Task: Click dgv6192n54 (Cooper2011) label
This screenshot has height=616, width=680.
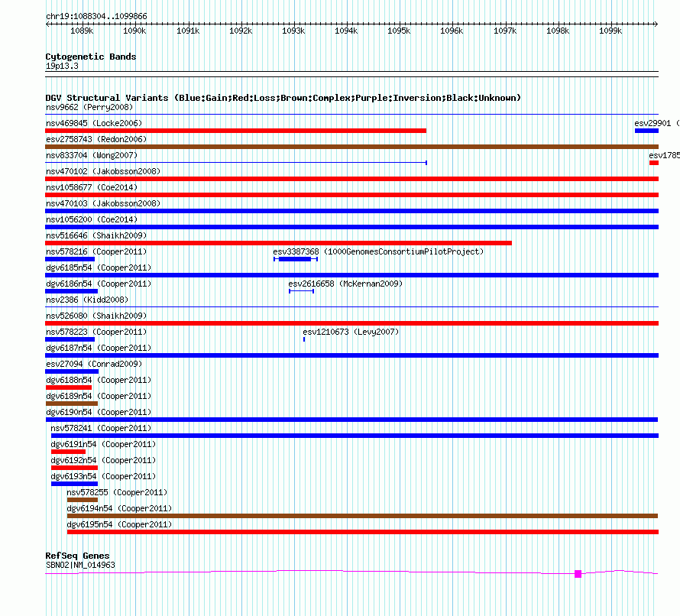Action: [x=103, y=460]
